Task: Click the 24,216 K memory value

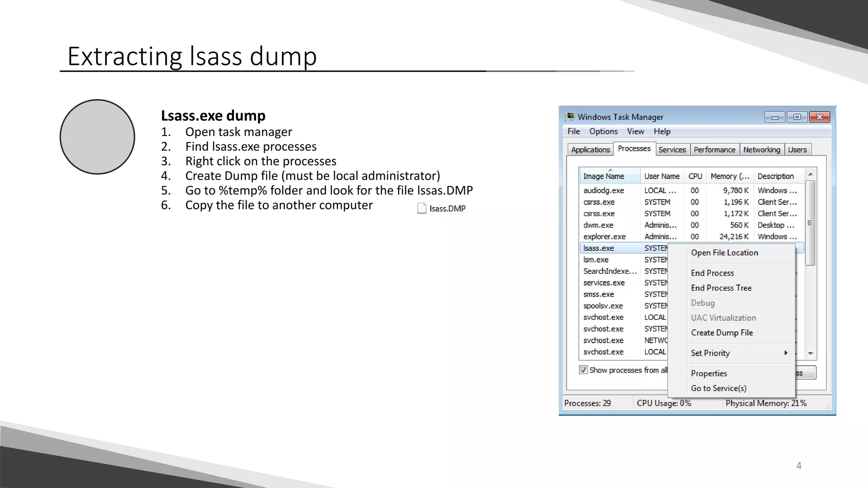Action: [x=734, y=236]
